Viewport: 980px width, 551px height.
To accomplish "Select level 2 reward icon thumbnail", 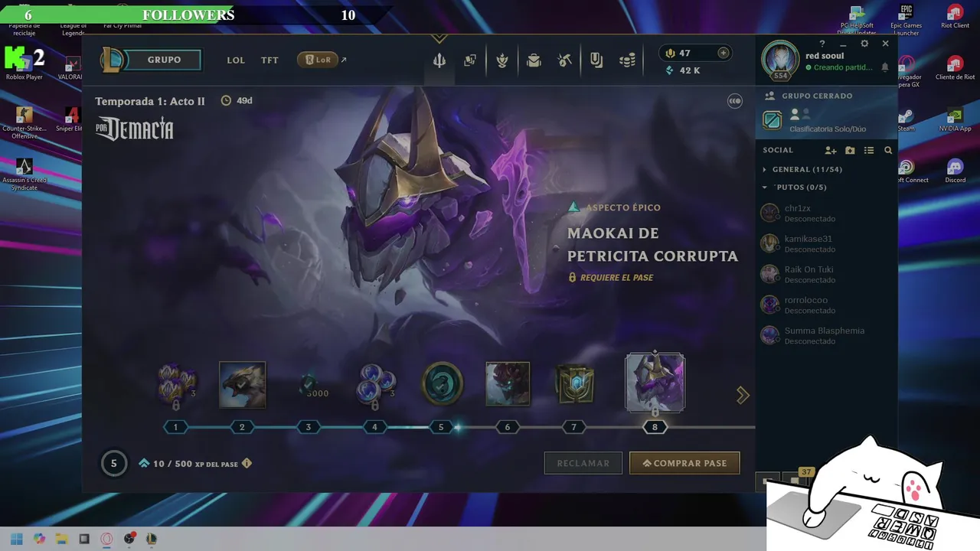I will tap(242, 385).
